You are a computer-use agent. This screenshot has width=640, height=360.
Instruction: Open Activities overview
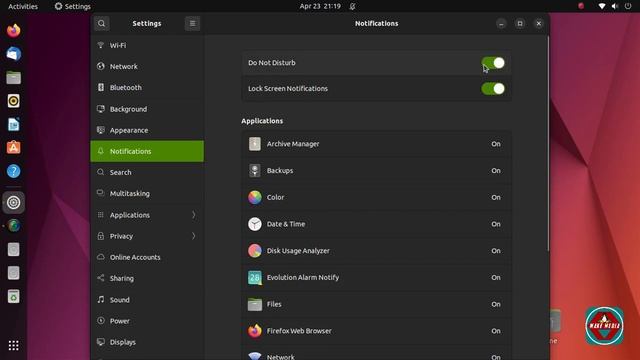click(x=23, y=6)
